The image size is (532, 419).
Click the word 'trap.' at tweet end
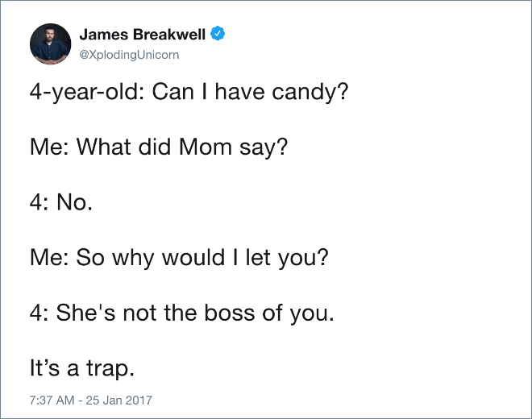click(110, 369)
